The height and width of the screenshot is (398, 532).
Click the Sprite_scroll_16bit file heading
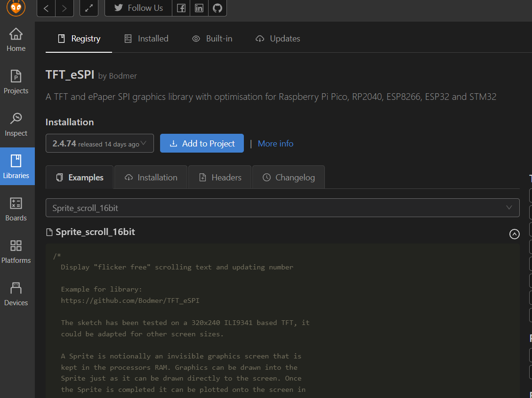coord(95,232)
